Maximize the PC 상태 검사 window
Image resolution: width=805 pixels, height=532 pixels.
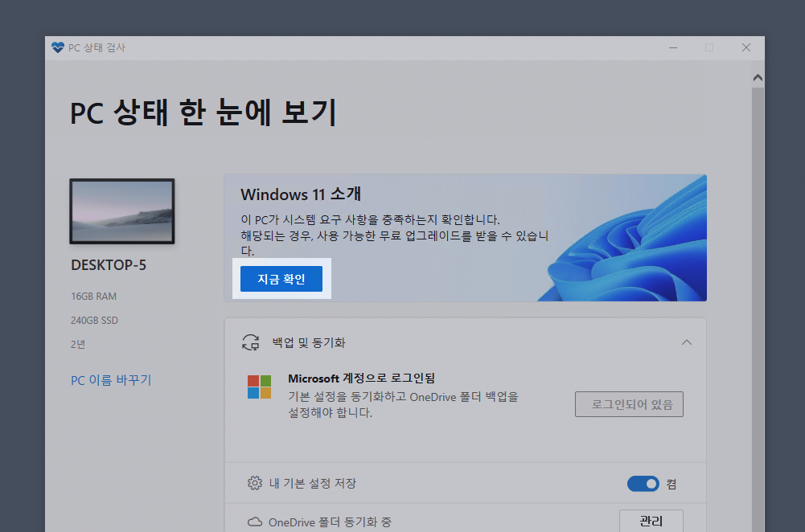[x=709, y=47]
